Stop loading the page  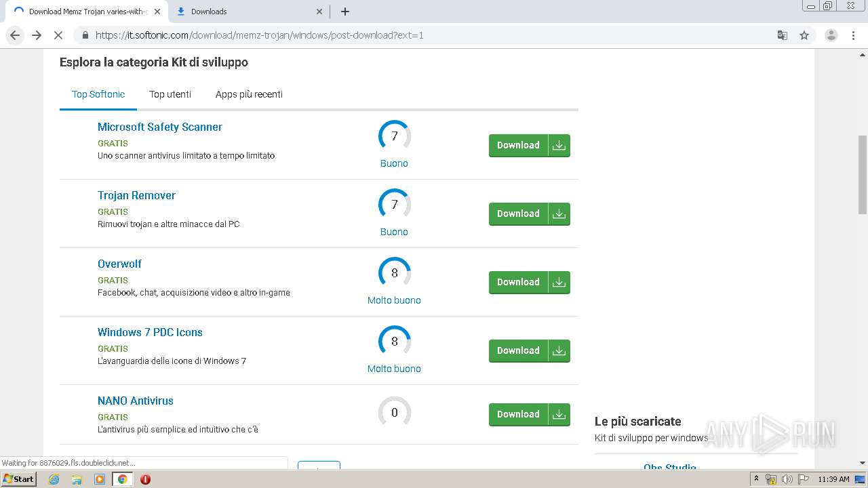tap(58, 35)
